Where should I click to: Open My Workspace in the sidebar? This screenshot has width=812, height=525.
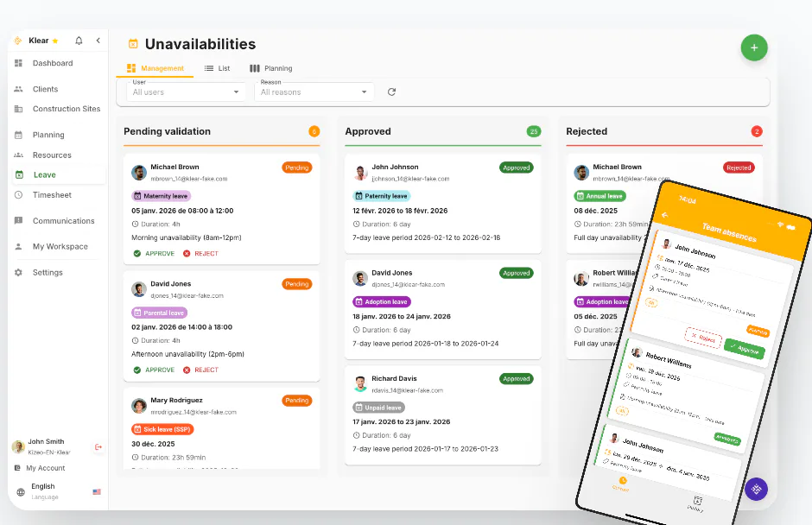(x=59, y=246)
